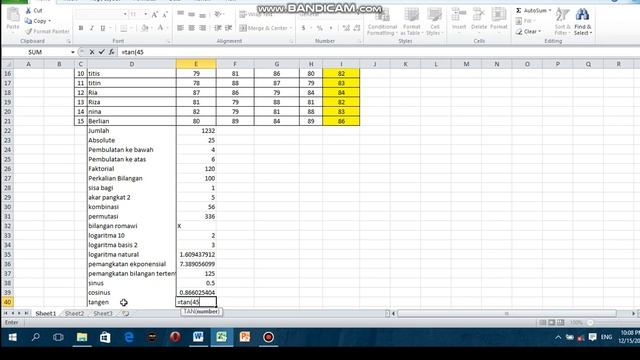Expand the AutoSum dropdown arrow

point(550,10)
